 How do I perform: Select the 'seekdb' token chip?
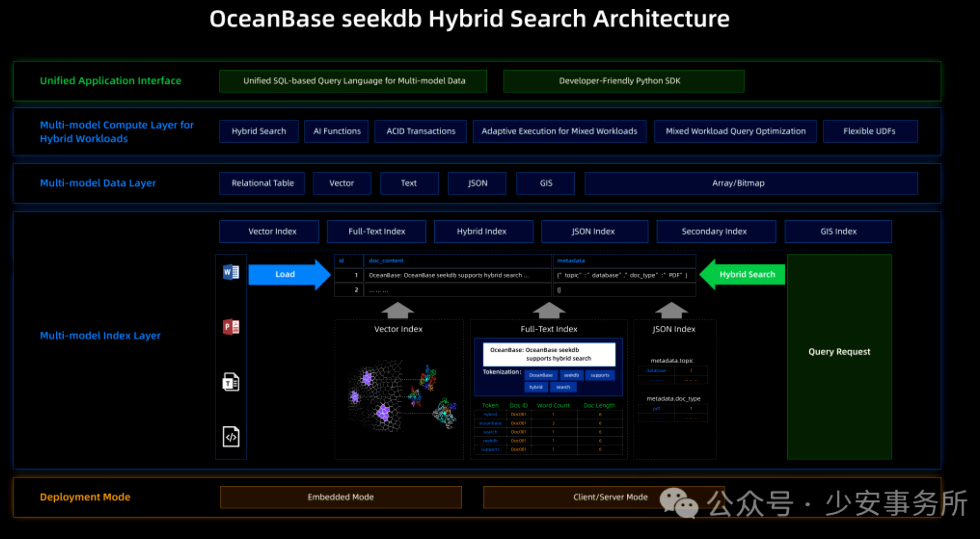pyautogui.click(x=571, y=375)
